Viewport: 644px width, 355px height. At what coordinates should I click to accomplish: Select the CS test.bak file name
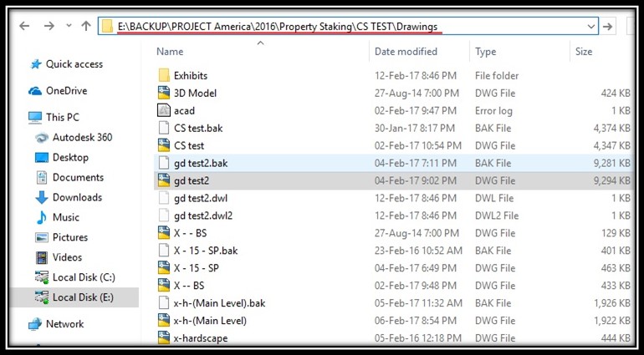pyautogui.click(x=198, y=128)
